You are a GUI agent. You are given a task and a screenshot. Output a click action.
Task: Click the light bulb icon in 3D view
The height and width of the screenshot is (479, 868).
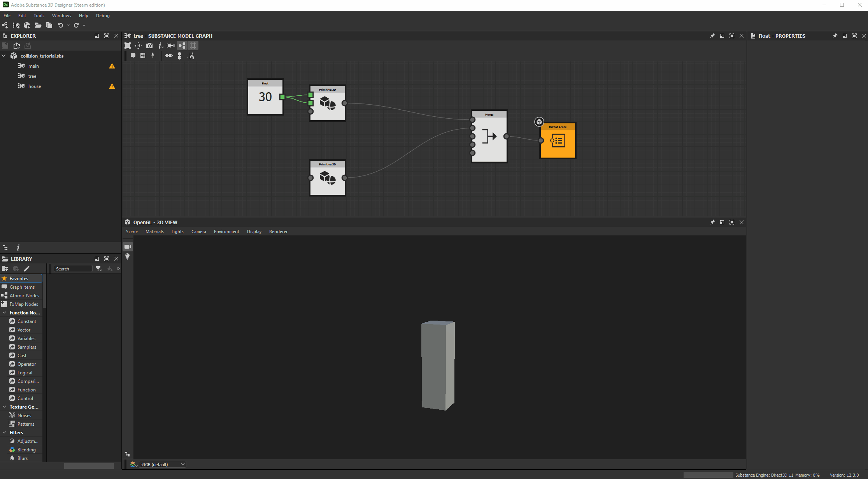pyautogui.click(x=128, y=256)
